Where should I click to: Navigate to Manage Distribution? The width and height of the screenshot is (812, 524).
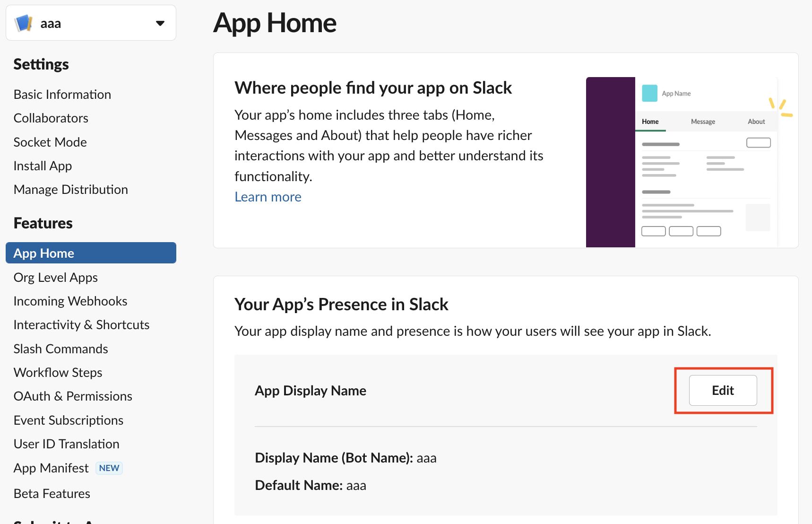[70, 190]
